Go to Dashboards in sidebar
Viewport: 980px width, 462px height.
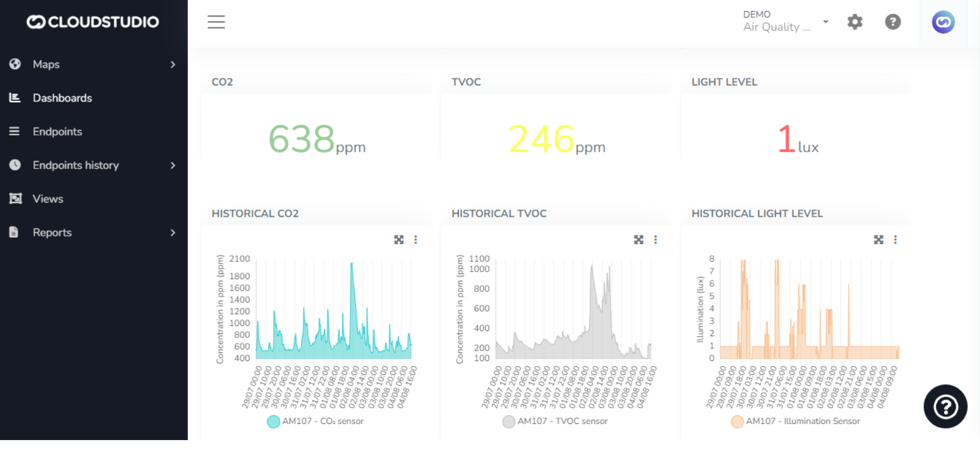coord(62,98)
